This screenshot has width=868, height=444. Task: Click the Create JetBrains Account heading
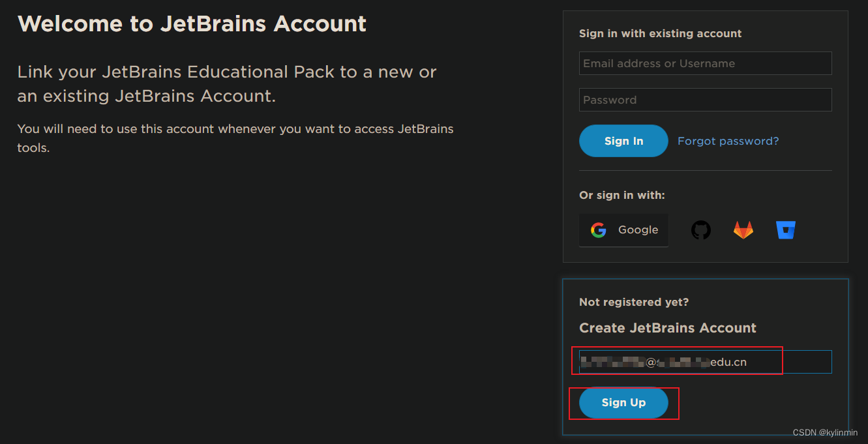click(x=667, y=328)
